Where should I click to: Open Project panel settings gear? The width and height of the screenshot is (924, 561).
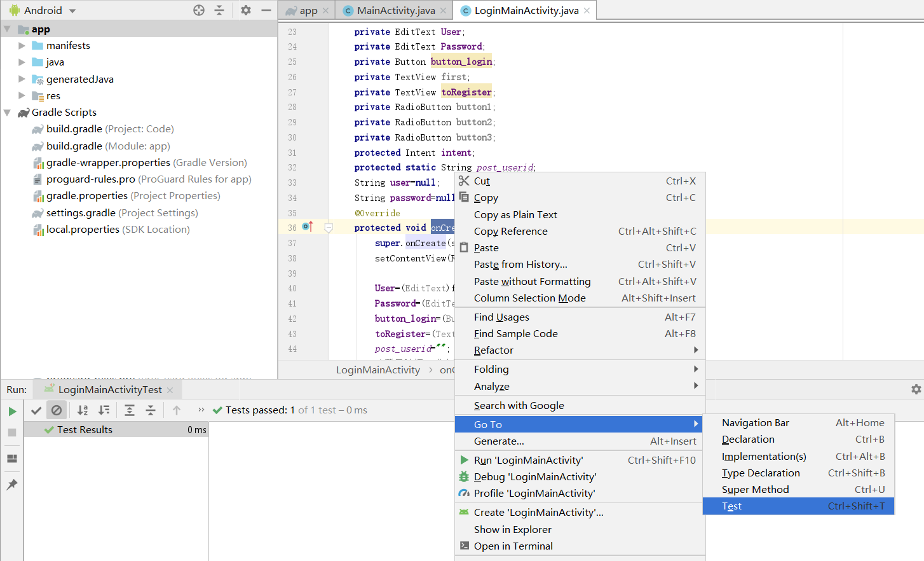point(245,10)
